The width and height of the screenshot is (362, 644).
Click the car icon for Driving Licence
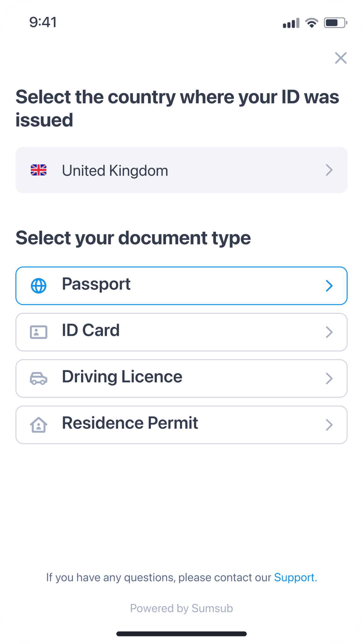[x=39, y=378]
